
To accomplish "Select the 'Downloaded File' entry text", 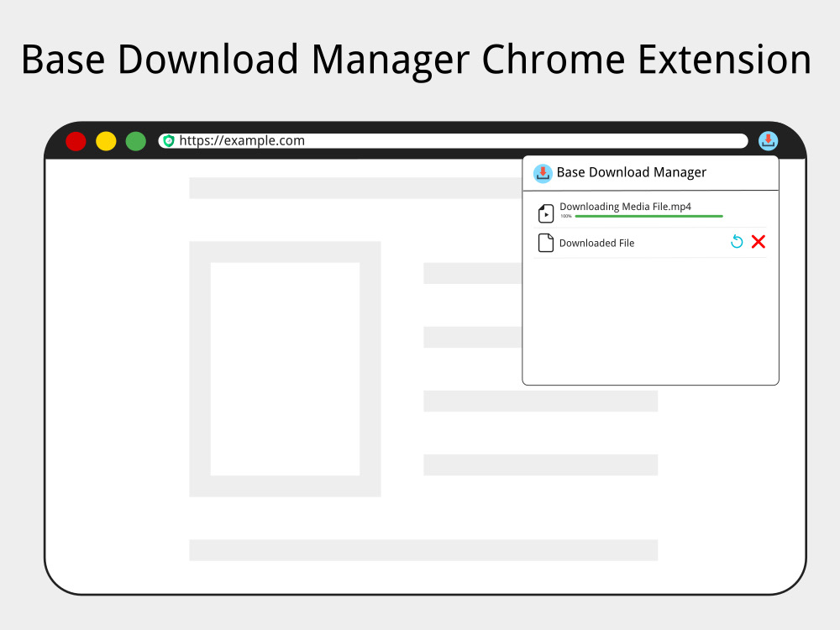I will tap(596, 244).
